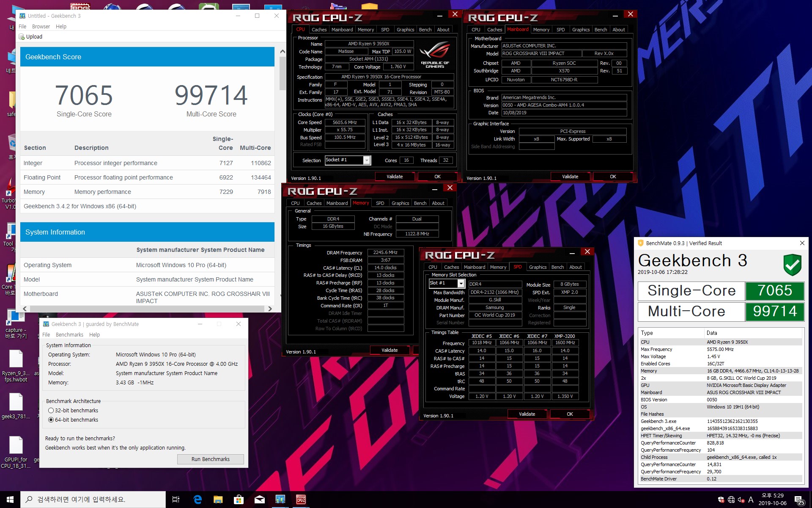Click the Upload database icon in Geekbench
This screenshot has height=508, width=812.
point(22,37)
